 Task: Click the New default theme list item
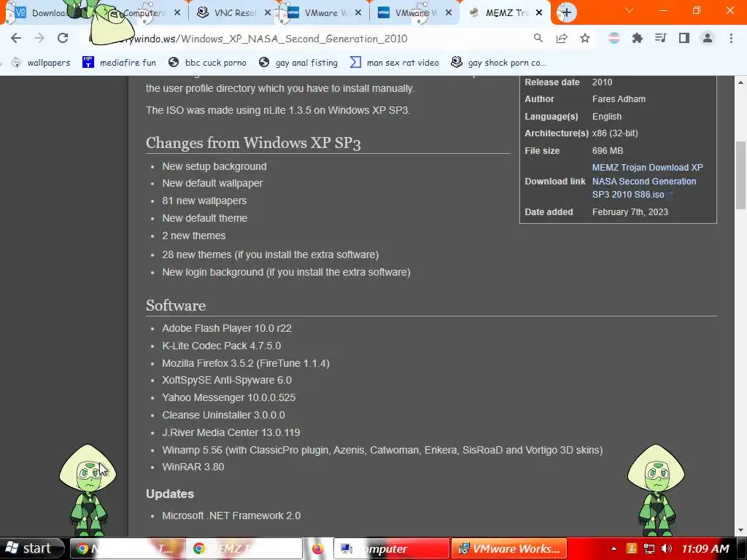tap(205, 218)
